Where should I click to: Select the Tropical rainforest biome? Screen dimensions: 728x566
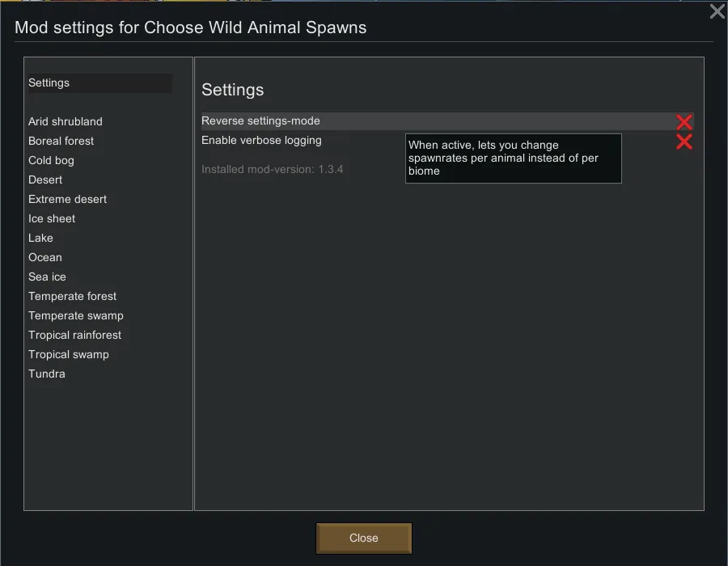pyautogui.click(x=75, y=336)
